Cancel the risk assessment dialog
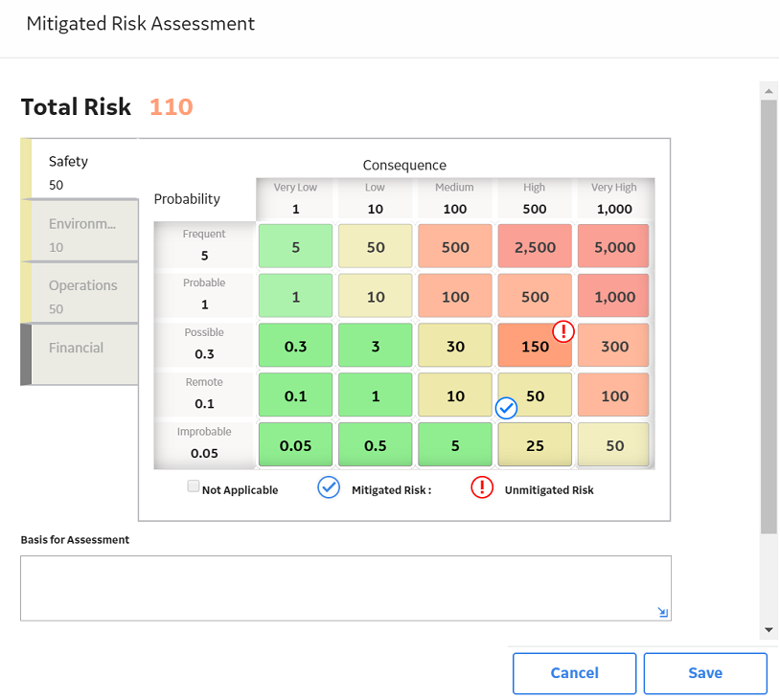Screen dimensions: 780x700 click(x=575, y=673)
